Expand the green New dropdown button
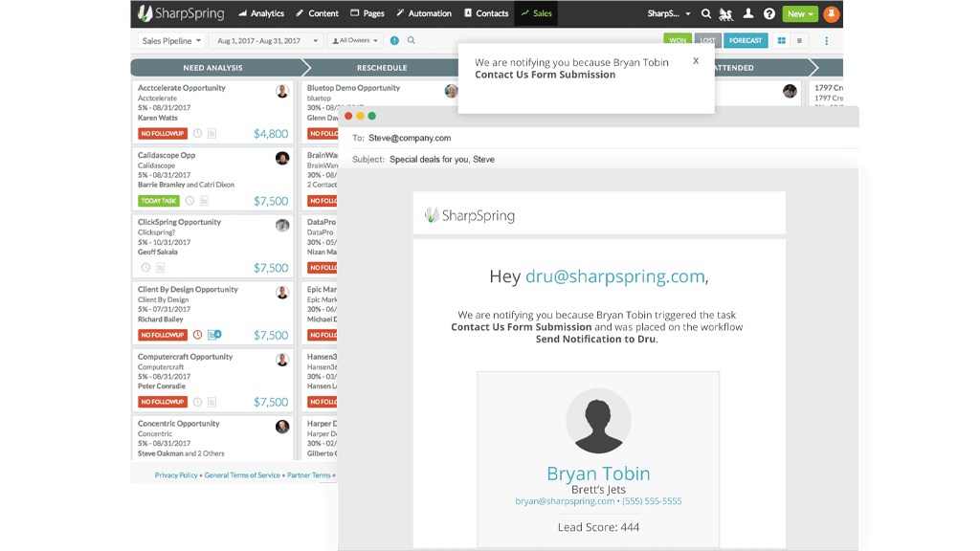 click(x=800, y=13)
